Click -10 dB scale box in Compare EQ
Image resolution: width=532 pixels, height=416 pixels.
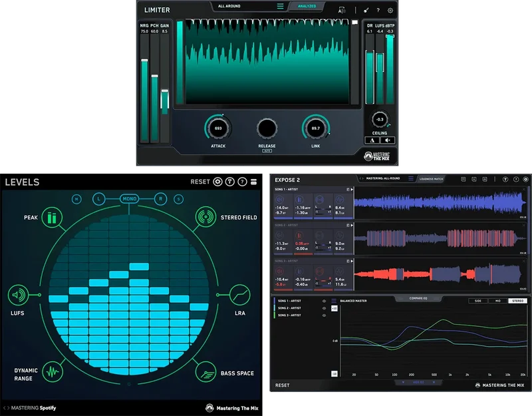tap(334, 374)
